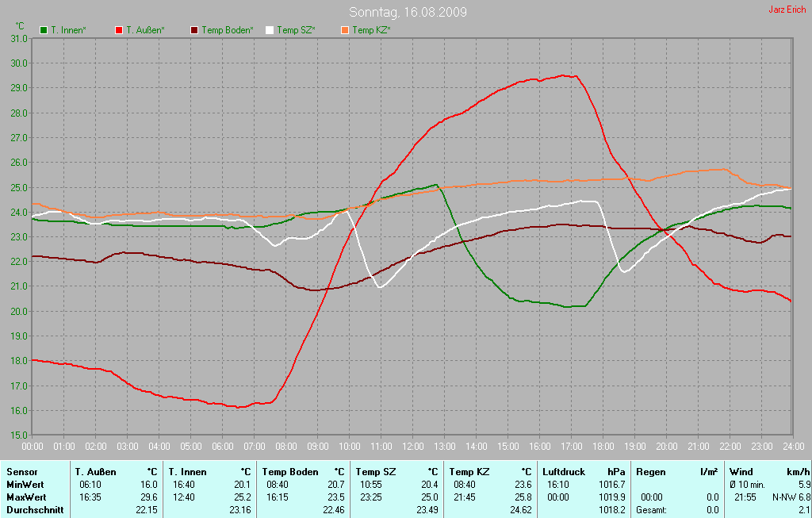The image size is (812, 518).
Task: Click the hPa unit label
Action: click(x=616, y=472)
